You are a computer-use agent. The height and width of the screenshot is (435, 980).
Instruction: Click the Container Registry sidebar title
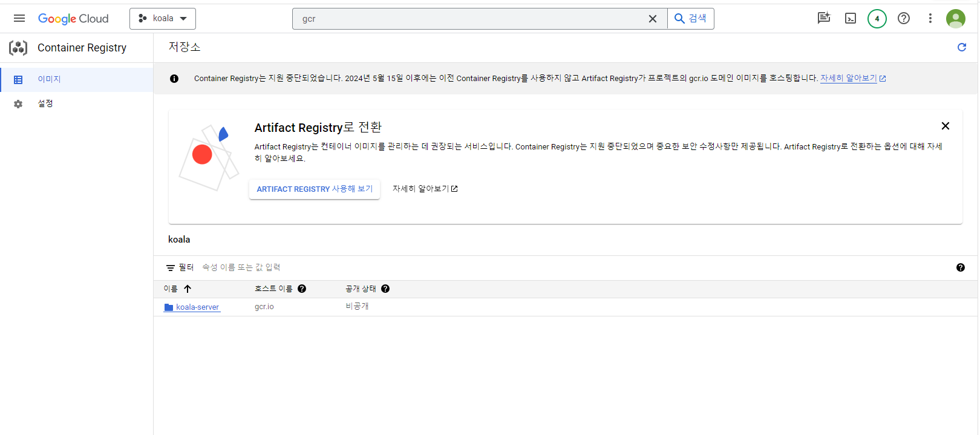(82, 48)
